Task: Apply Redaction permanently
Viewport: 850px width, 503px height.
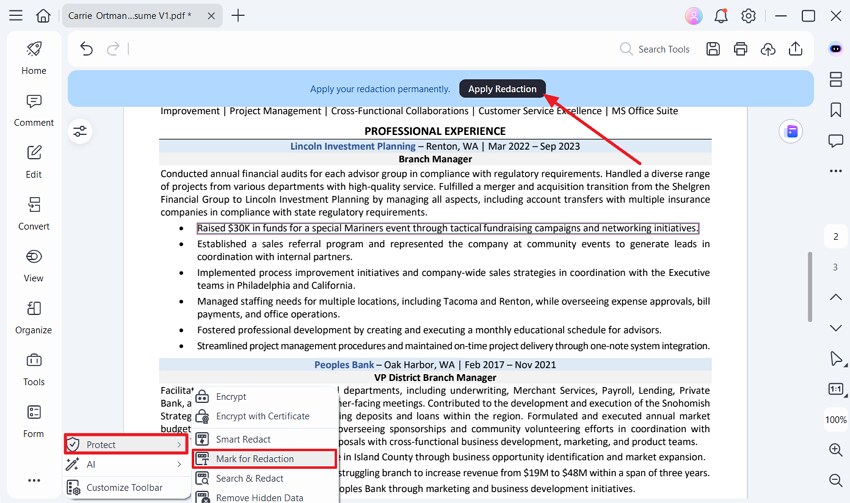Action: point(502,89)
